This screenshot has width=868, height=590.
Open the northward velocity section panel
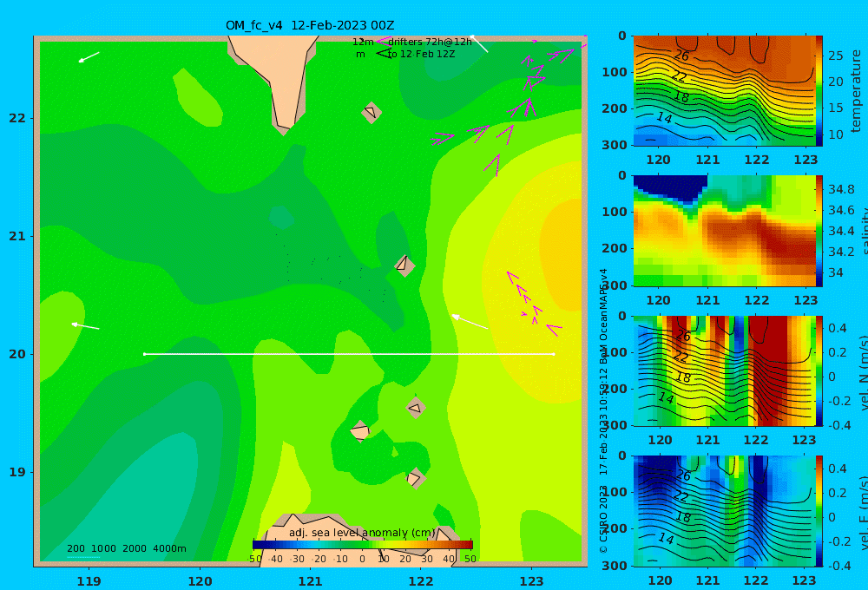click(x=724, y=370)
